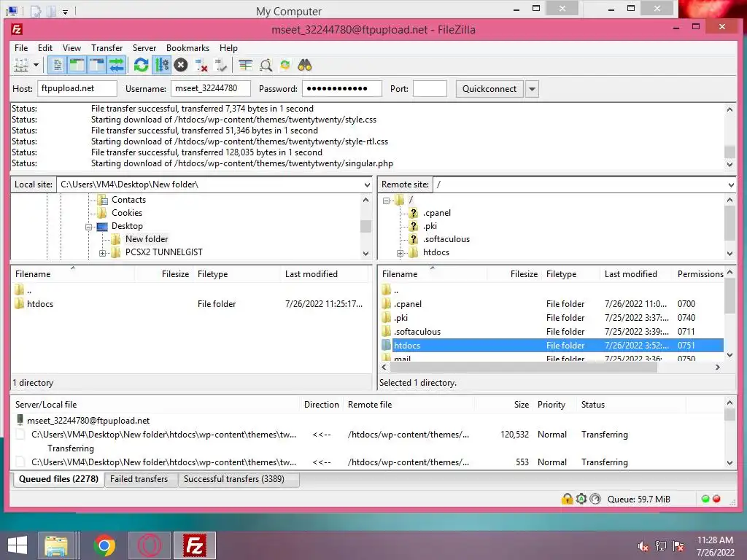Image resolution: width=747 pixels, height=560 pixels.
Task: Open the File menu
Action: coord(21,48)
